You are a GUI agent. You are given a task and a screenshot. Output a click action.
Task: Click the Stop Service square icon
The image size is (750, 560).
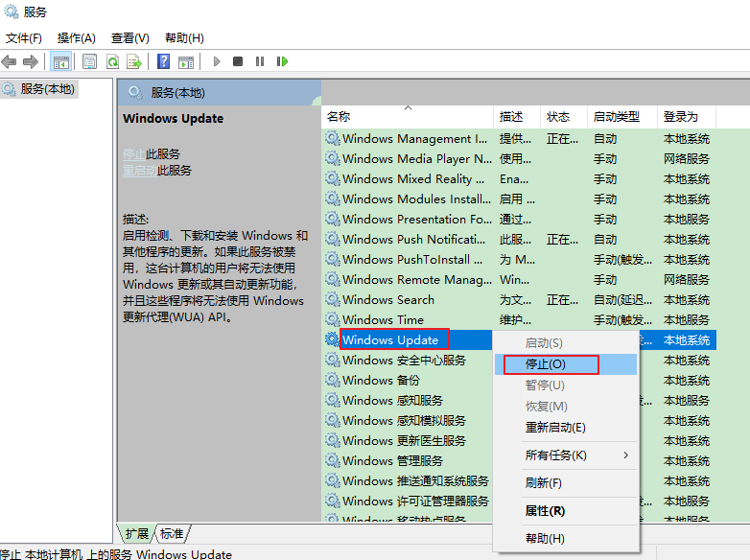[238, 61]
